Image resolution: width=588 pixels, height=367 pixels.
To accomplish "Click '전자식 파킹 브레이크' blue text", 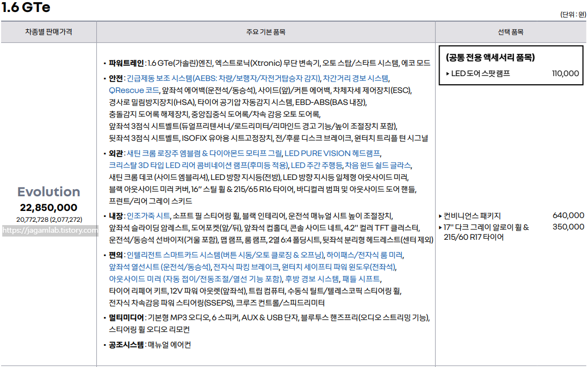I will pyautogui.click(x=246, y=267).
